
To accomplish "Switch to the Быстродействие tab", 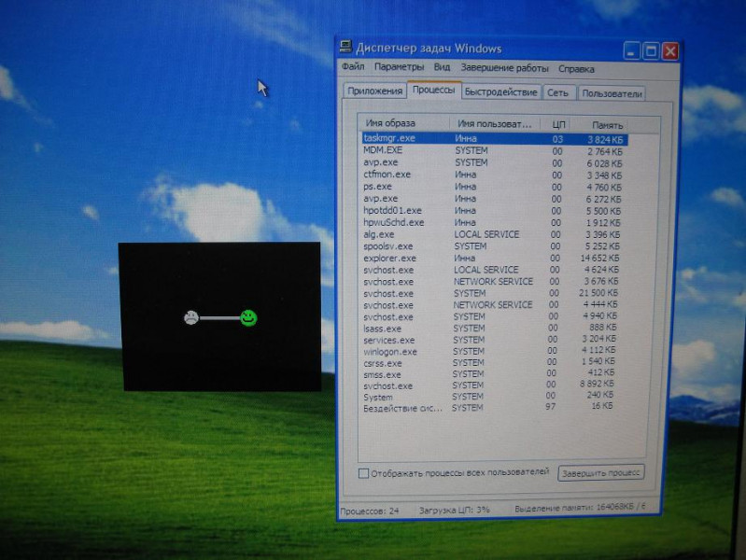I will [501, 92].
